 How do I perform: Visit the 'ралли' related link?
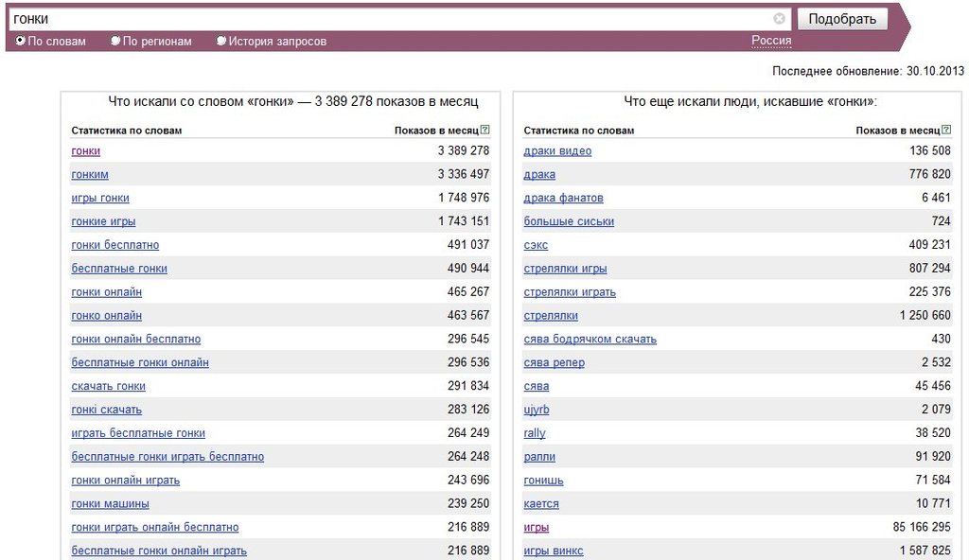(x=539, y=456)
